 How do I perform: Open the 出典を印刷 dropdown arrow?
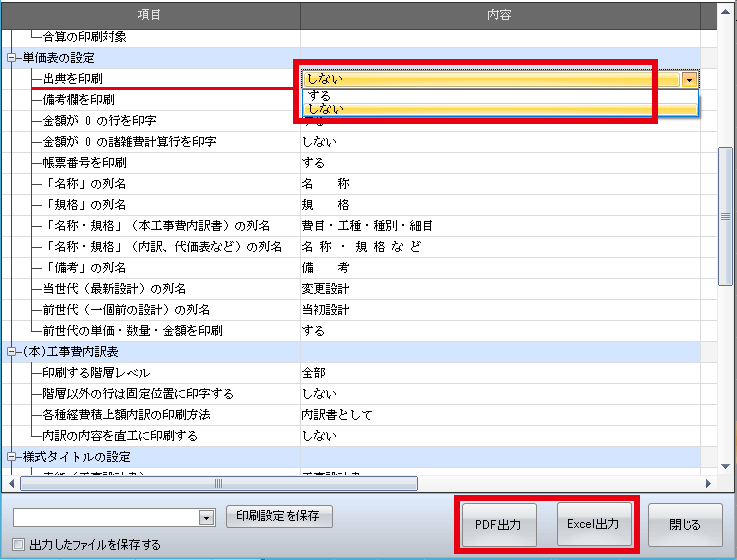689,79
